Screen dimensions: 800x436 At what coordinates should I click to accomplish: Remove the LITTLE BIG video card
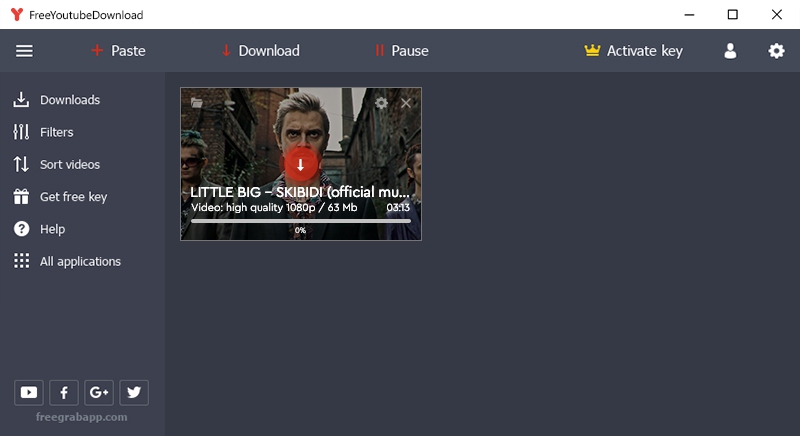[406, 103]
